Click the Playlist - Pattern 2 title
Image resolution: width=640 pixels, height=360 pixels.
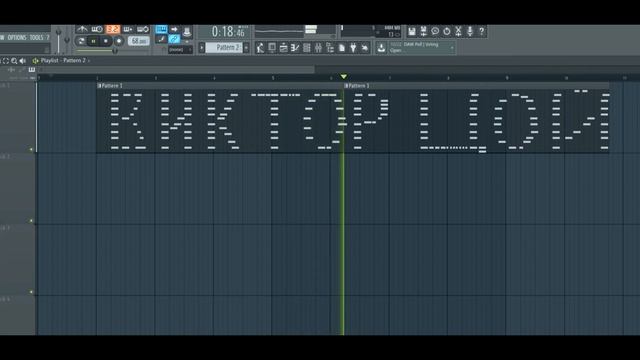63,60
